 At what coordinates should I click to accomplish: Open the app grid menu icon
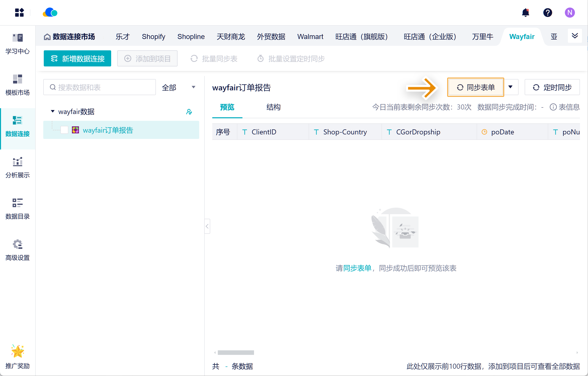[x=19, y=12]
